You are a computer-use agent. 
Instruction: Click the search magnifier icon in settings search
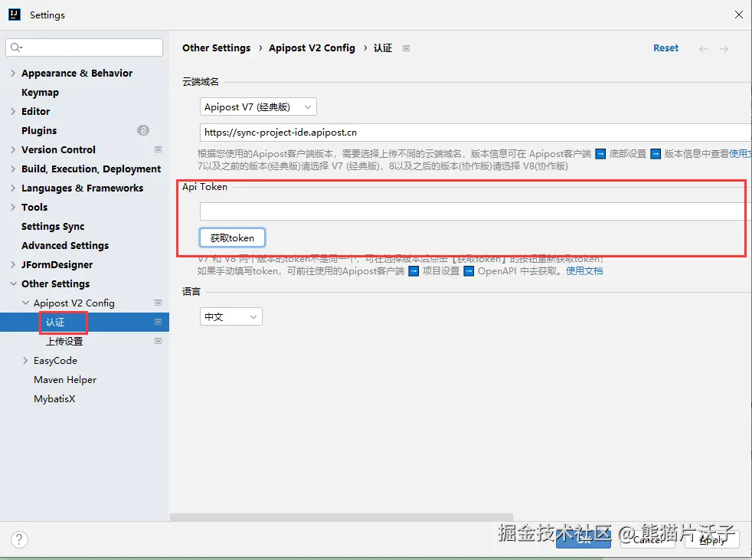tap(16, 47)
